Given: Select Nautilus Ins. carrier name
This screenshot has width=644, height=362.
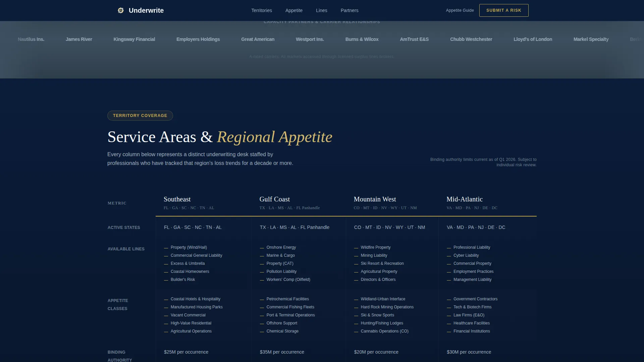Looking at the screenshot, I should point(31,39).
